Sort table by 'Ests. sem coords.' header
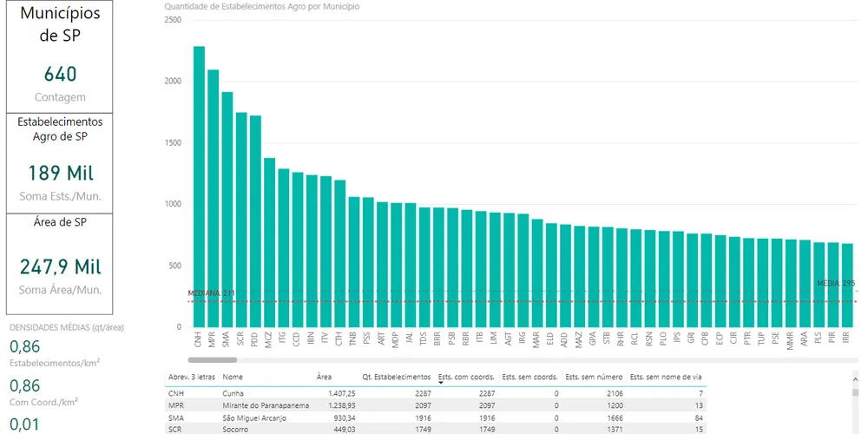This screenshot has height=434, width=868. click(x=529, y=377)
